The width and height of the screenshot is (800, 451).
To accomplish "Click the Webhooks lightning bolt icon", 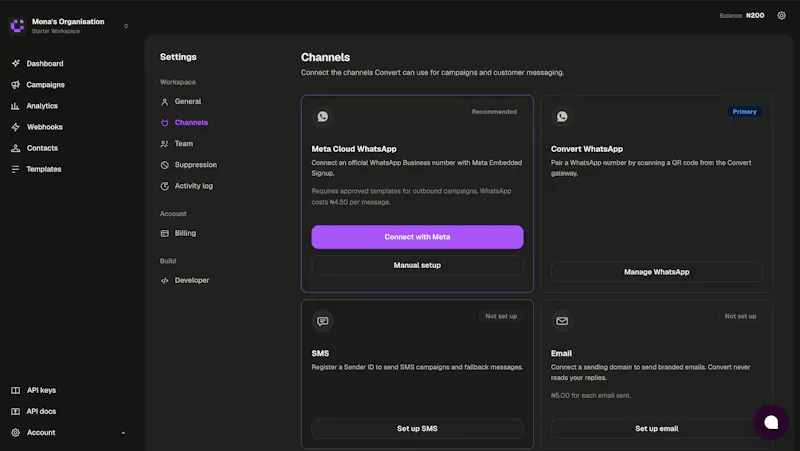I will coord(16,127).
